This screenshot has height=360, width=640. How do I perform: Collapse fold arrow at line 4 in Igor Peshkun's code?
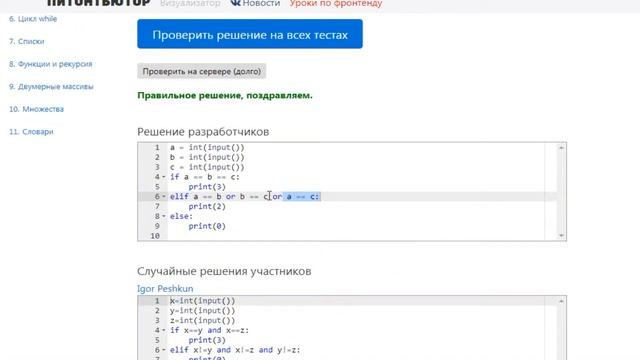pyautogui.click(x=164, y=330)
